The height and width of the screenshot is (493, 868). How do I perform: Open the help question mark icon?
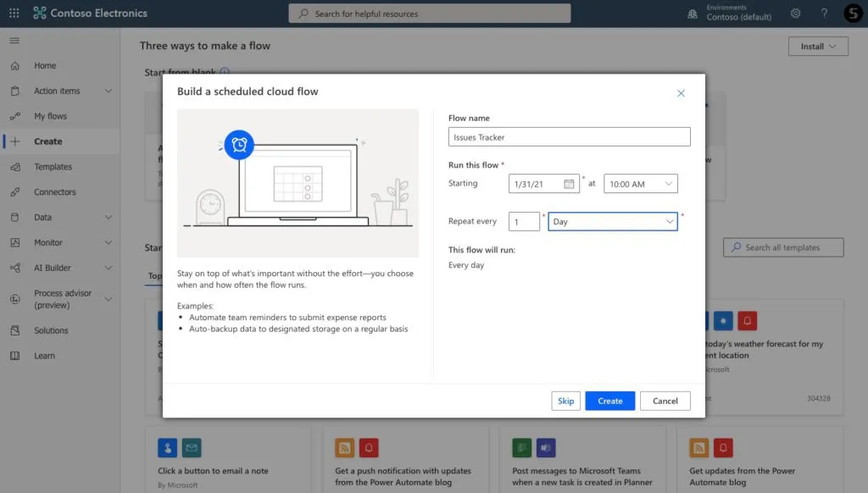824,14
